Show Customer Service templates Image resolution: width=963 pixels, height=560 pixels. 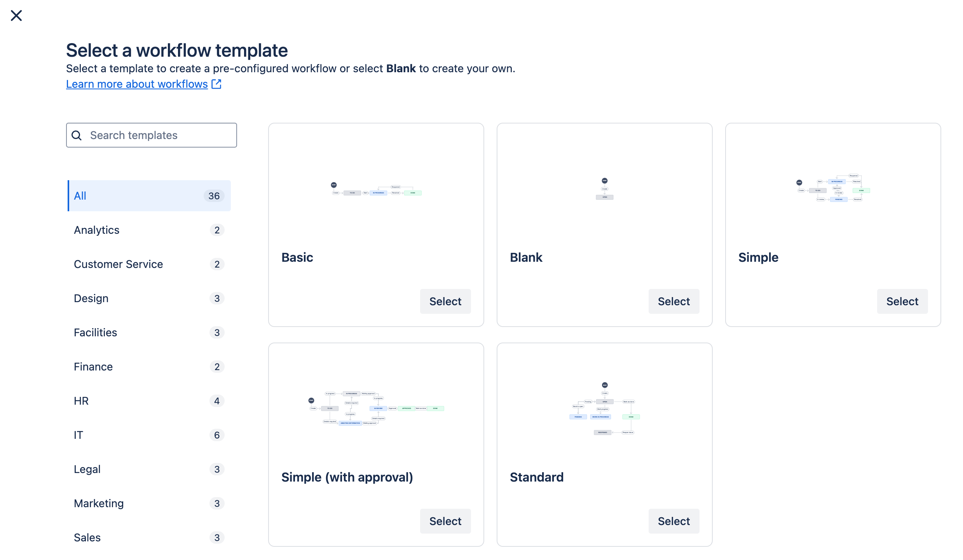click(149, 264)
